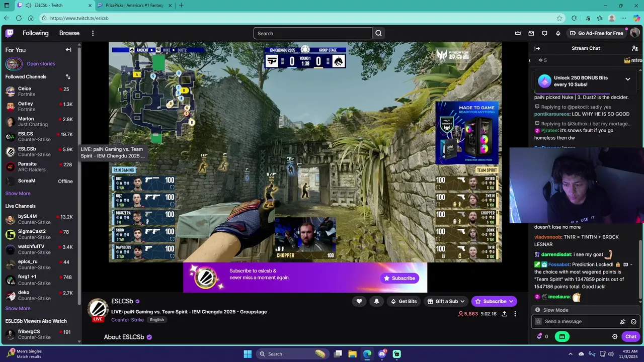This screenshot has width=644, height=362.
Task: Focus the Twitch search box
Action: click(312, 33)
